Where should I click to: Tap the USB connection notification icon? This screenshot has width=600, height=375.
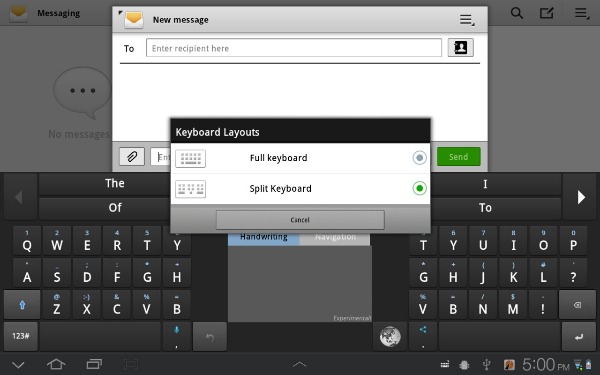coord(486,365)
